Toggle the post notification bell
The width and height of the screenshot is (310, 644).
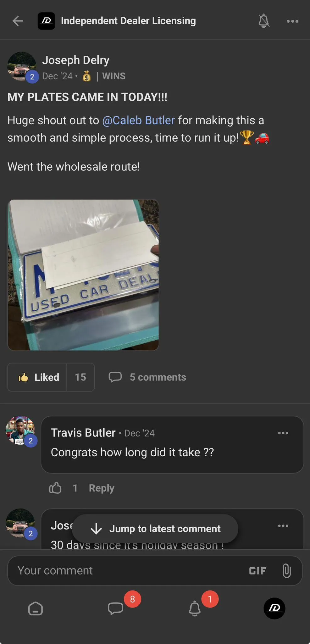[263, 21]
